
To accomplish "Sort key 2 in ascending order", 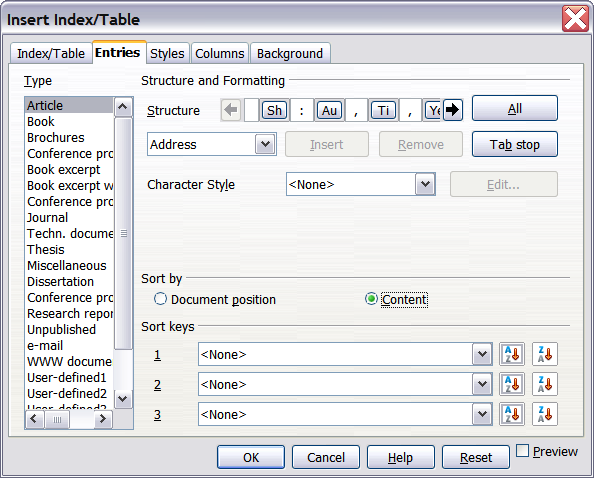I will (x=512, y=384).
